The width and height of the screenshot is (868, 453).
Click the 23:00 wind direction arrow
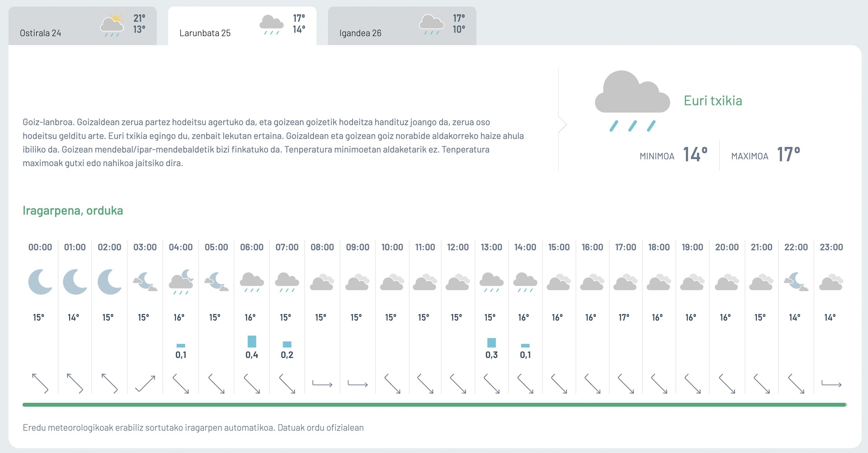(x=831, y=384)
